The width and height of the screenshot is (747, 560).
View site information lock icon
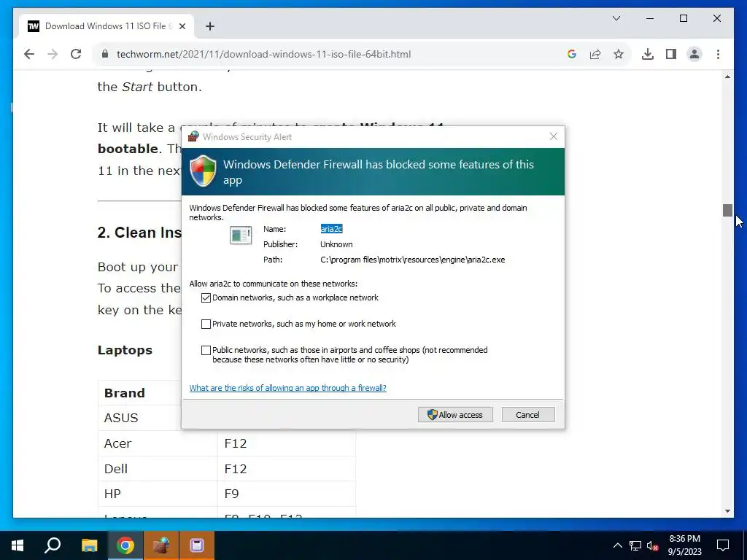point(105,54)
